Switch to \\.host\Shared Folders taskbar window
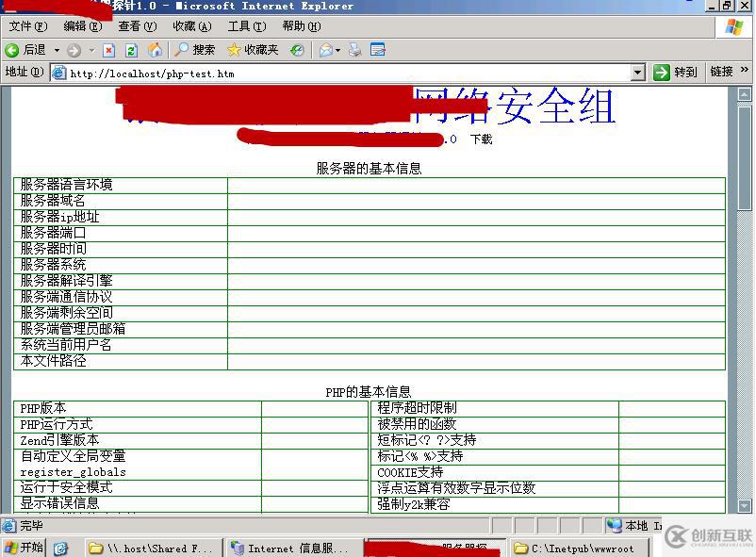This screenshot has width=756, height=557. 154,549
